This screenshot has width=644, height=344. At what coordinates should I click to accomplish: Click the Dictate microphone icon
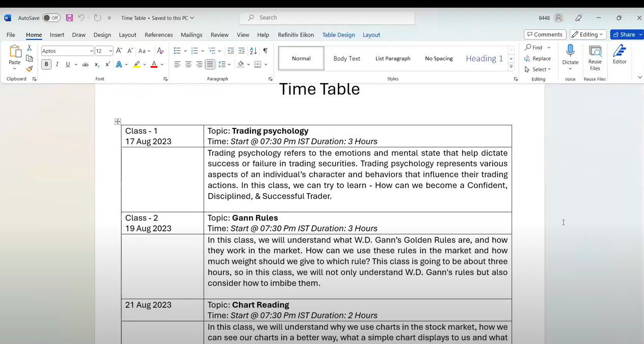click(570, 51)
